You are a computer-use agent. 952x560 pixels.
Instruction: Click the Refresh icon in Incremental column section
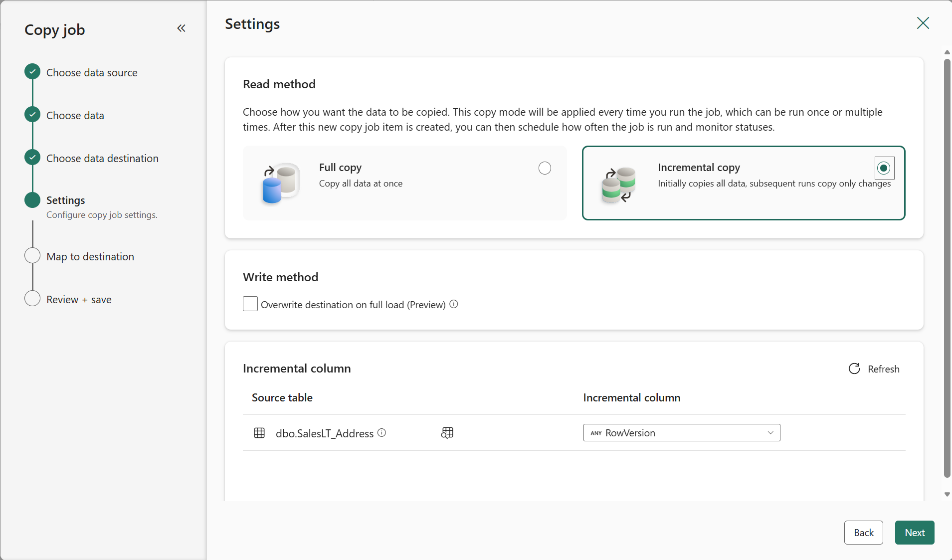[x=854, y=369]
